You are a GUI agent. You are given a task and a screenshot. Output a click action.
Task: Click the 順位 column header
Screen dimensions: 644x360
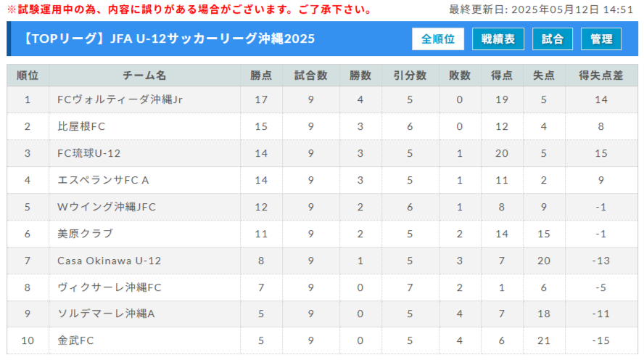(28, 75)
